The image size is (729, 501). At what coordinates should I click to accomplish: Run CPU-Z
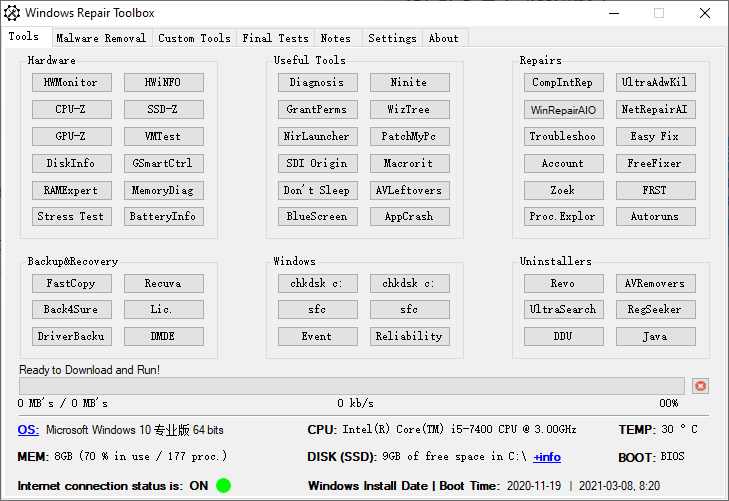[x=72, y=109]
